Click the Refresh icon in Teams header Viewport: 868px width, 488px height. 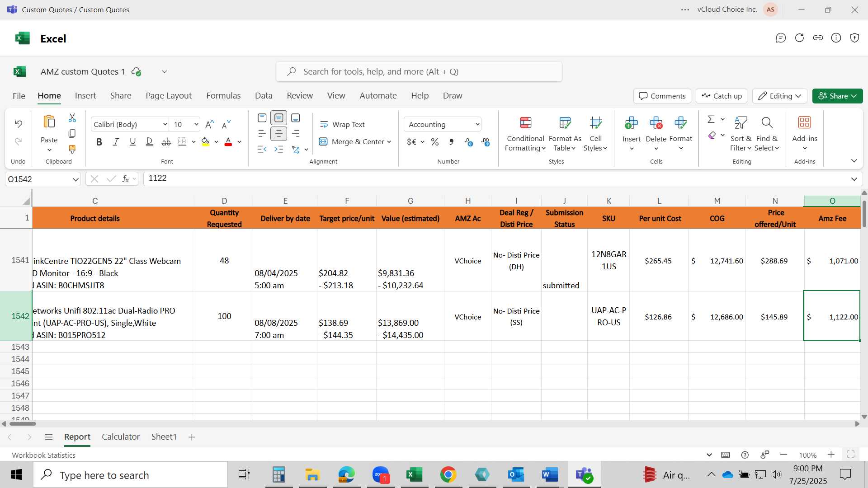[799, 38]
